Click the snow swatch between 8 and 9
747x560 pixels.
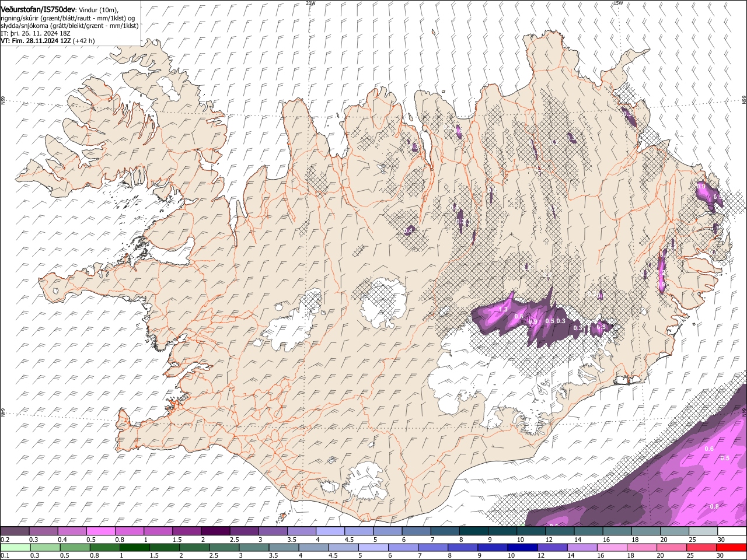click(474, 531)
